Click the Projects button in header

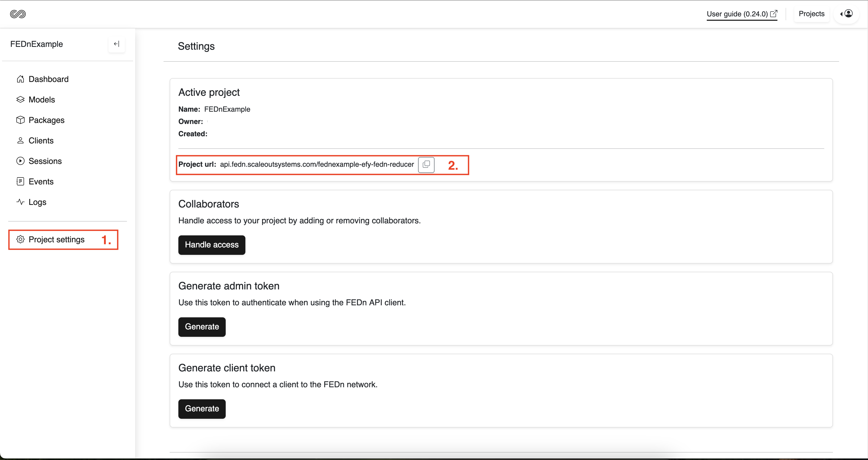click(811, 14)
